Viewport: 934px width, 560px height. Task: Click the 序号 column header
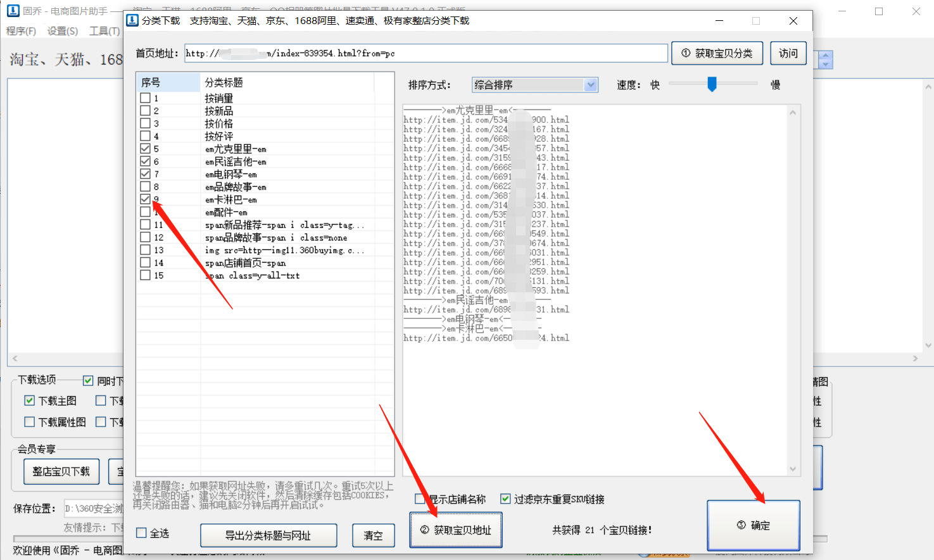pyautogui.click(x=168, y=82)
